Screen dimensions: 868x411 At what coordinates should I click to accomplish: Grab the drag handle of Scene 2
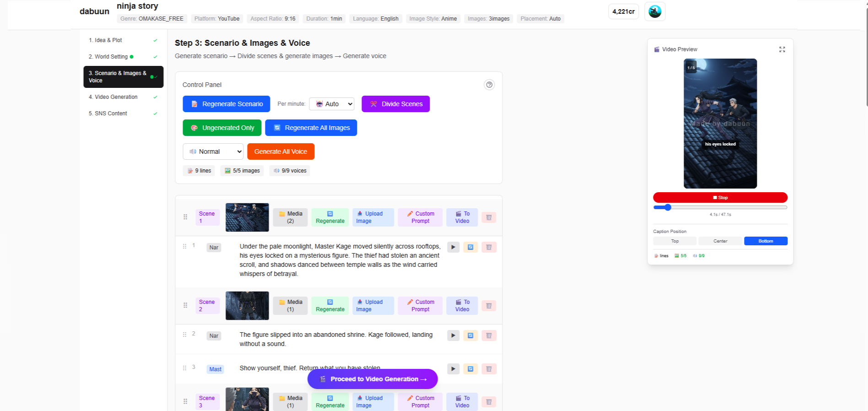point(185,305)
